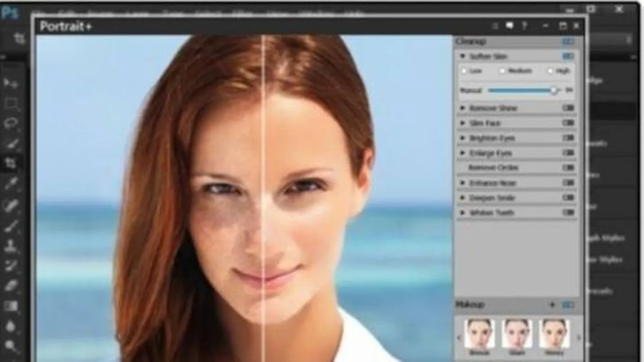The image size is (644, 362).
Task: Enable the Whiten Teeth toggle
Action: [x=568, y=213]
